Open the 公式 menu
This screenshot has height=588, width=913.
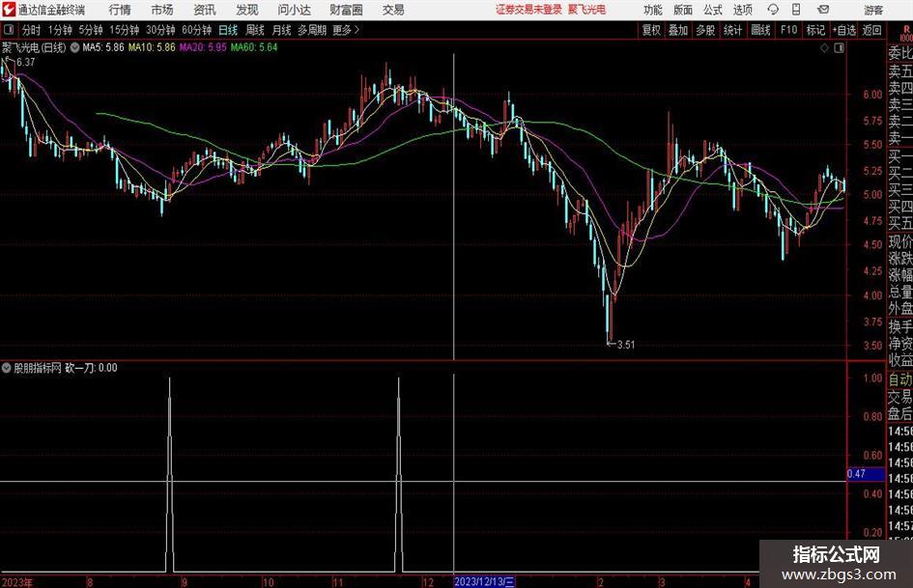(x=713, y=10)
